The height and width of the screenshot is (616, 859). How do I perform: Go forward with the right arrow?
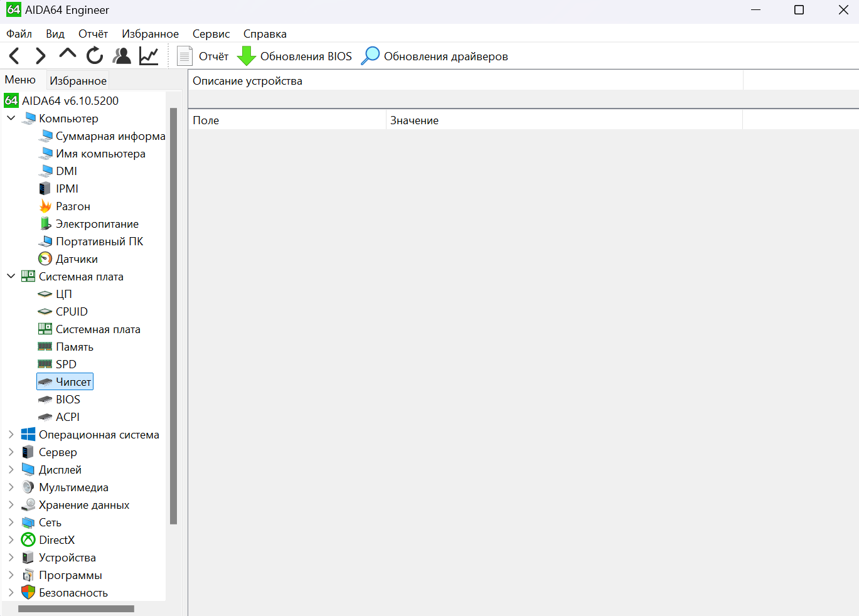tap(41, 56)
